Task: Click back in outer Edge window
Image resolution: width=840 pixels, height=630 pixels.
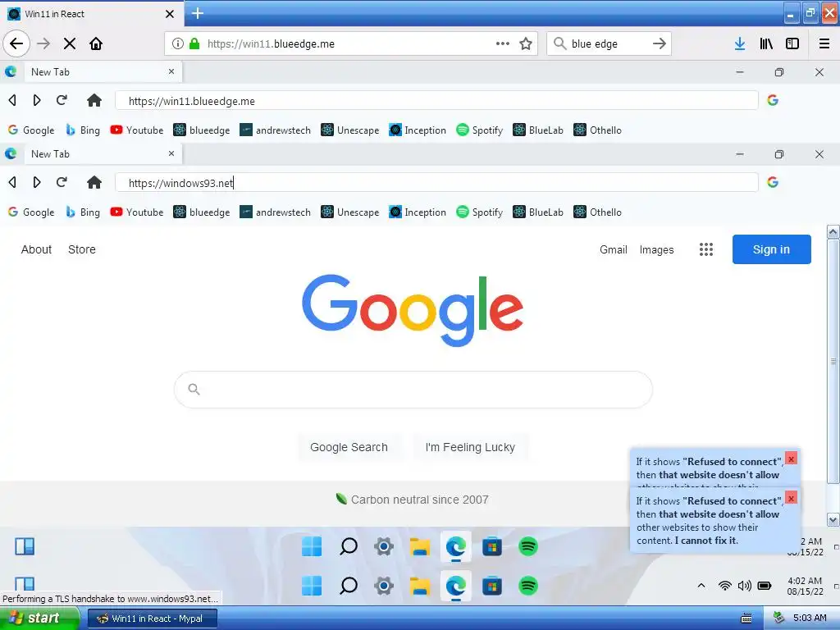Action: pos(12,100)
